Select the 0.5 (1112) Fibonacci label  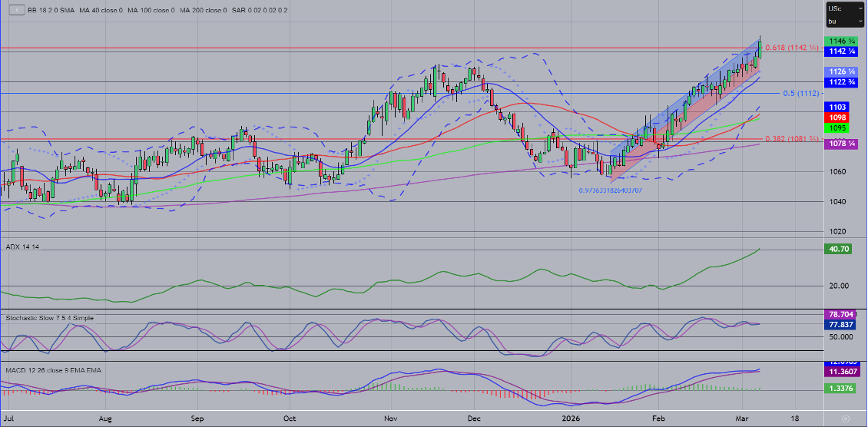[x=800, y=93]
